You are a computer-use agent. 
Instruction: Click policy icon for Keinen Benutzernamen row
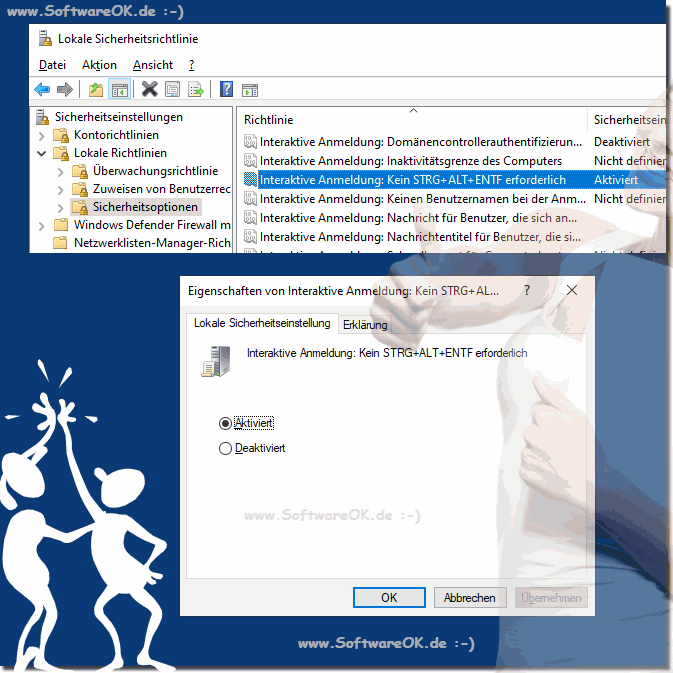pos(250,198)
